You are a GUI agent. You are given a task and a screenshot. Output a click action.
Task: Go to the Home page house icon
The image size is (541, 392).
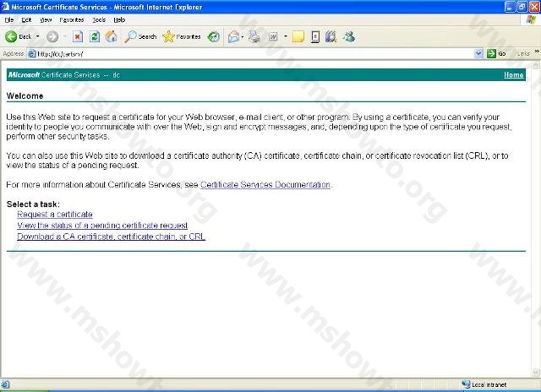(111, 36)
